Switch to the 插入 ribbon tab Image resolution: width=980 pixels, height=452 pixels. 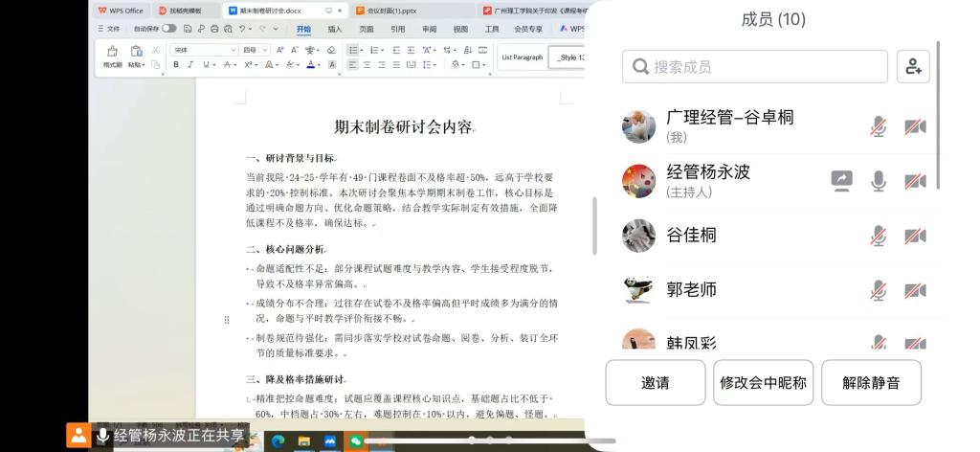point(335,29)
